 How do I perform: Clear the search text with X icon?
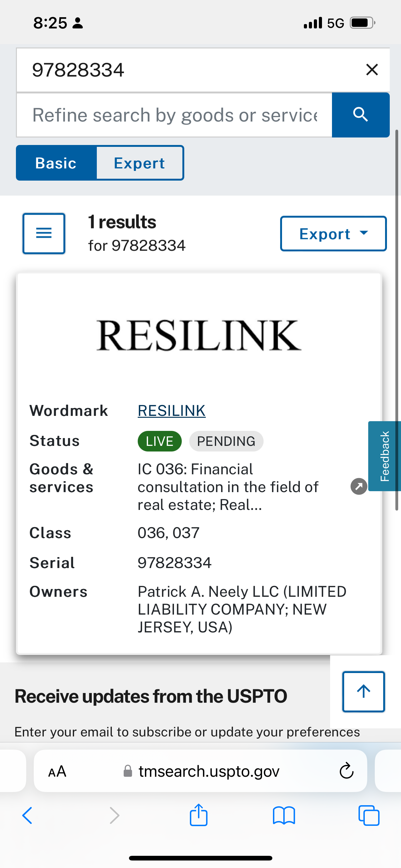coord(372,70)
